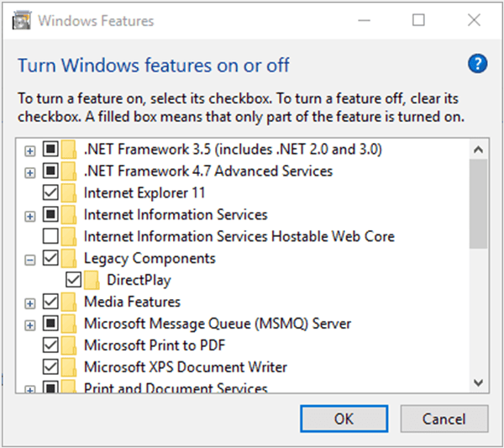Select the .NET Framework 4.7 Advanced Services item

207,171
